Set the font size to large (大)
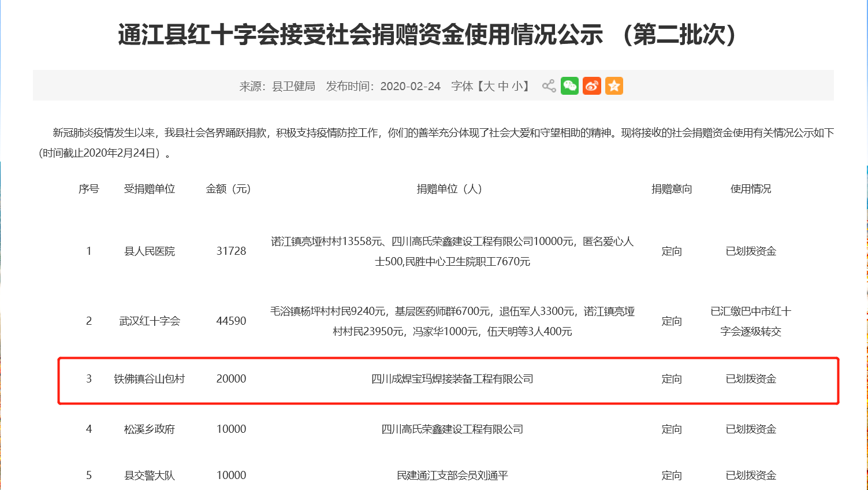The height and width of the screenshot is (490, 868). (489, 86)
